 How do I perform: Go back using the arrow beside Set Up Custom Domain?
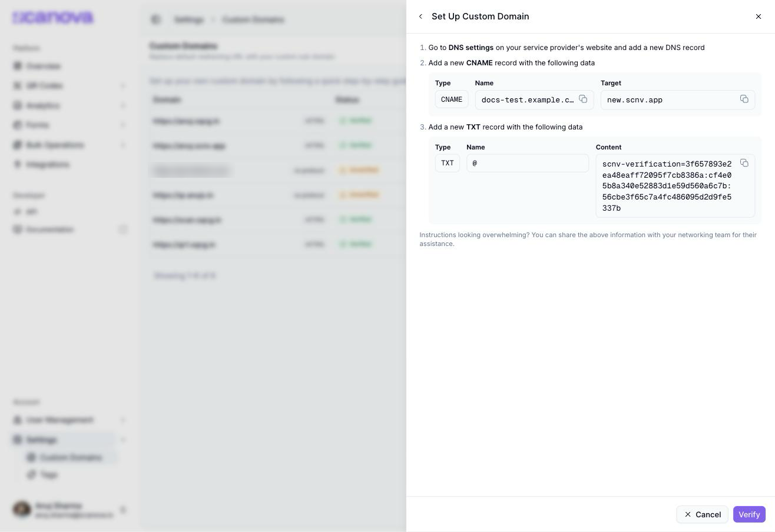(420, 16)
